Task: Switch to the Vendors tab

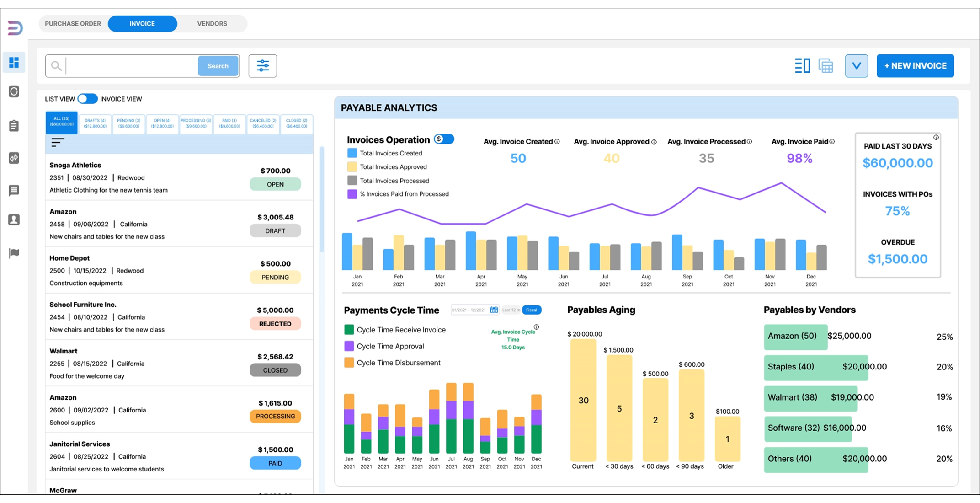Action: [212, 24]
